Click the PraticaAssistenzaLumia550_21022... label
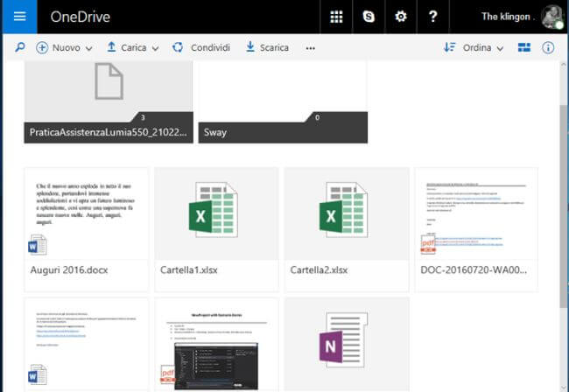Image resolution: width=569 pixels, height=392 pixels. tap(109, 132)
